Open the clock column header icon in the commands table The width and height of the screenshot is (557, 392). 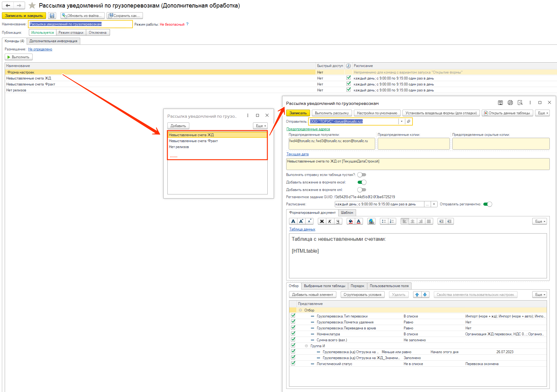348,66
